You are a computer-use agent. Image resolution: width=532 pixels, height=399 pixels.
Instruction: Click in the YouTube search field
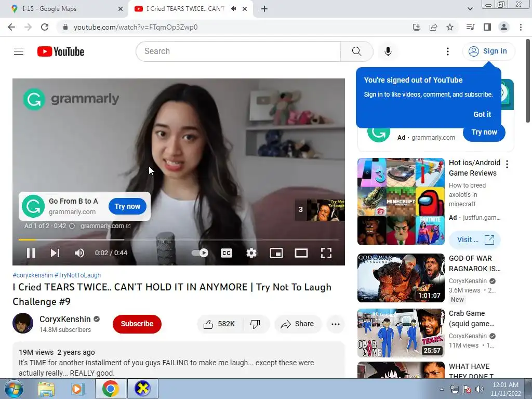click(x=238, y=51)
